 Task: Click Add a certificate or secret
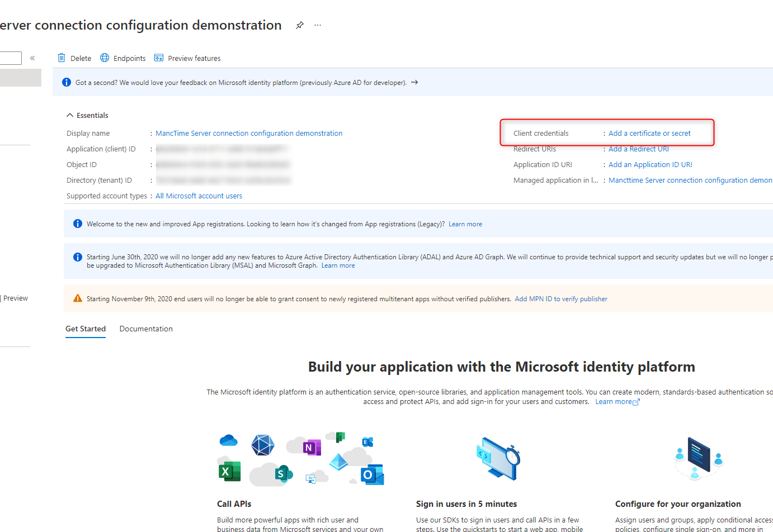pos(649,133)
